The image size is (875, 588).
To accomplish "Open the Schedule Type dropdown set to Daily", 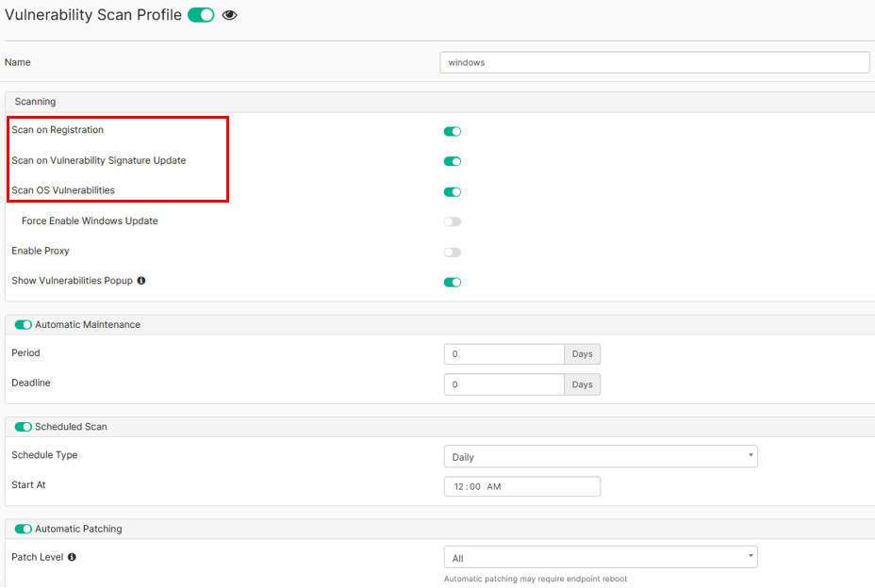I will (x=601, y=456).
